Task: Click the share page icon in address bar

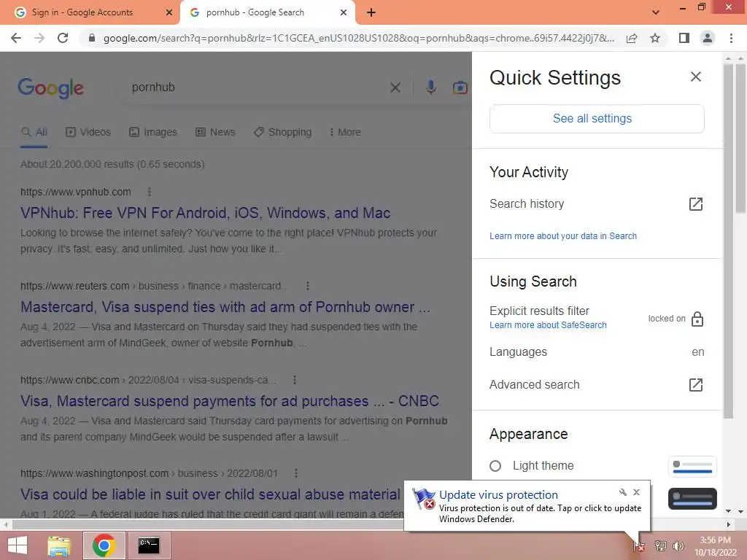Action: 632,38
